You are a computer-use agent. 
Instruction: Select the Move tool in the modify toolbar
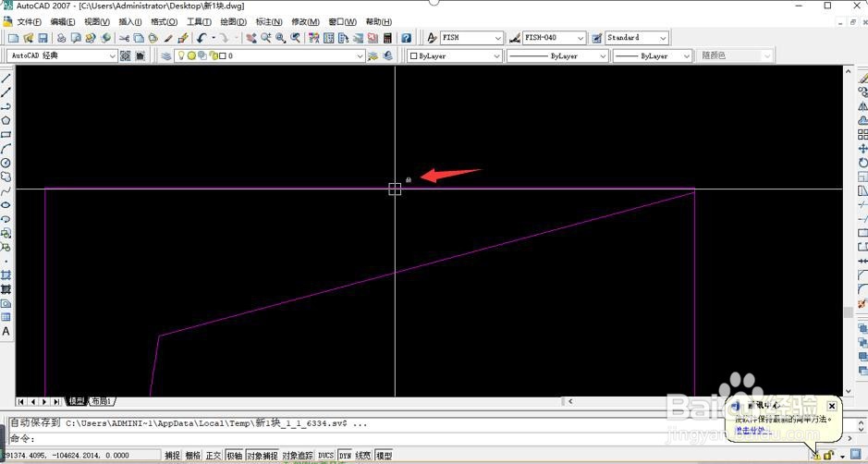point(862,149)
